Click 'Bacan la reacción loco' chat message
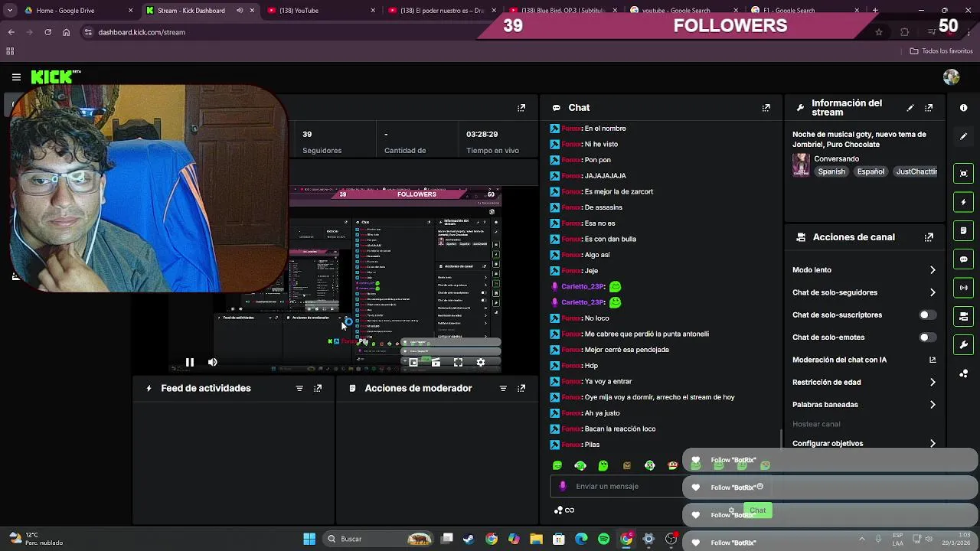Viewport: 980px width, 551px height. [x=619, y=429]
